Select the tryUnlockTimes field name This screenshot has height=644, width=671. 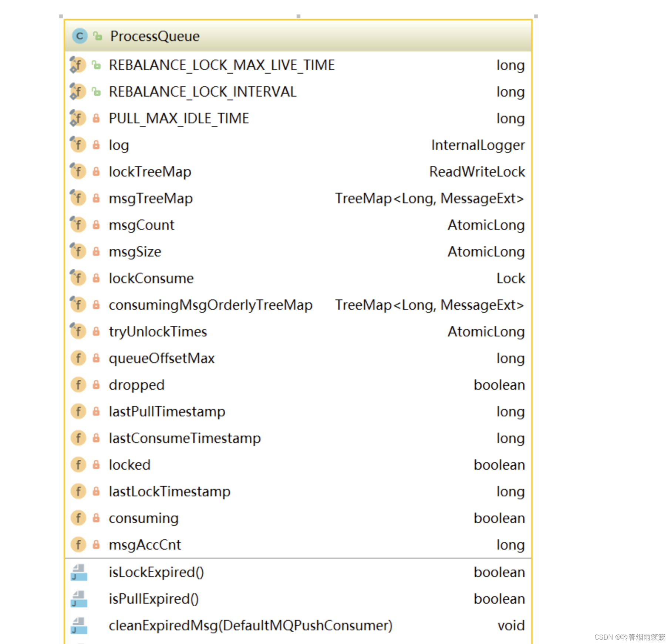158,332
